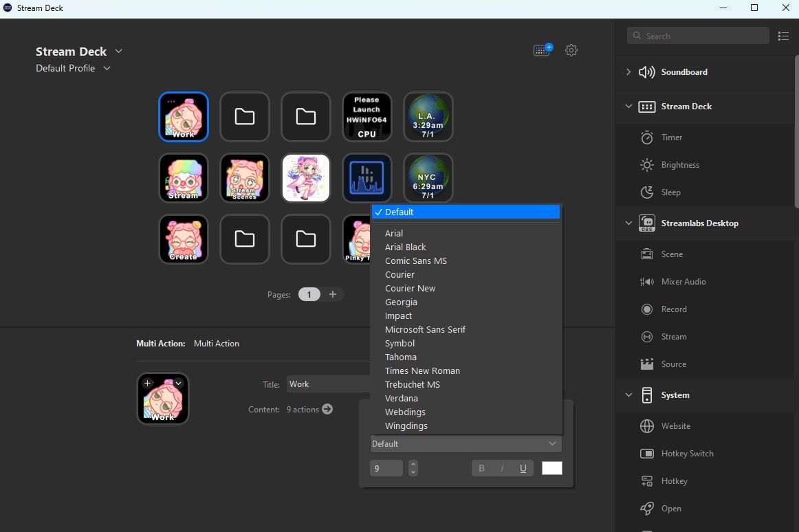Select Comic Sans MS from the font list
This screenshot has width=799, height=532.
point(416,261)
